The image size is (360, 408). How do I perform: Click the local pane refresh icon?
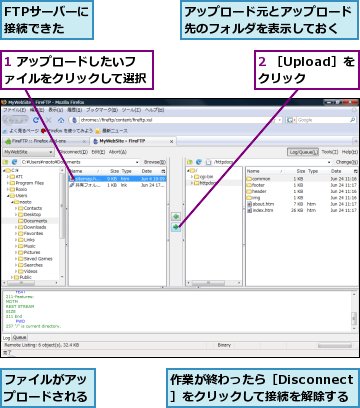14,162
